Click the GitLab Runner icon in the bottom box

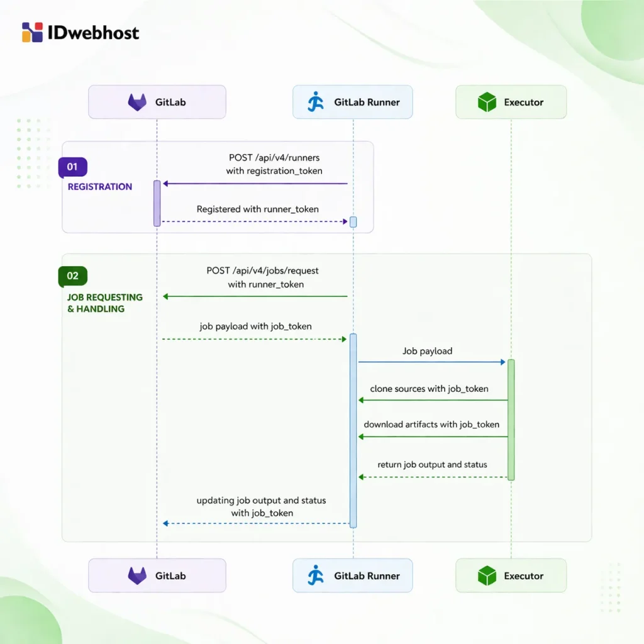[x=316, y=575]
